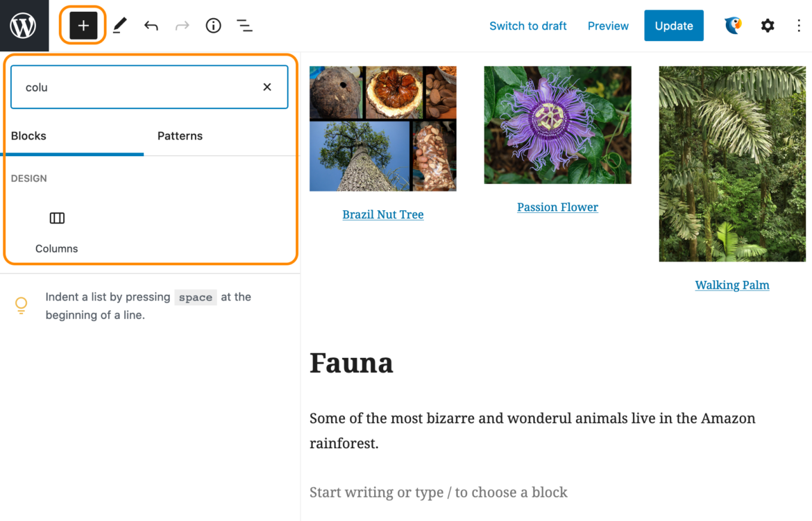Switch to the Patterns tab
Screen dimensions: 812x521
(180, 136)
